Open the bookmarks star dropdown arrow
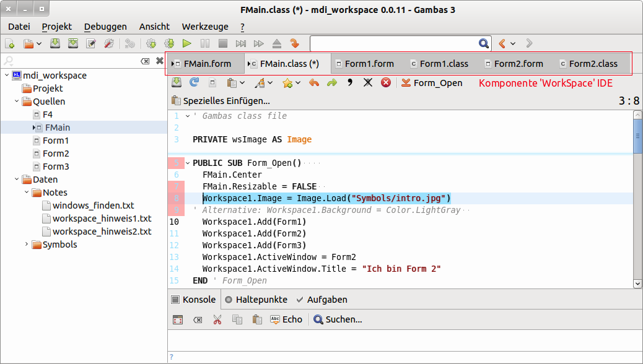 coord(298,82)
